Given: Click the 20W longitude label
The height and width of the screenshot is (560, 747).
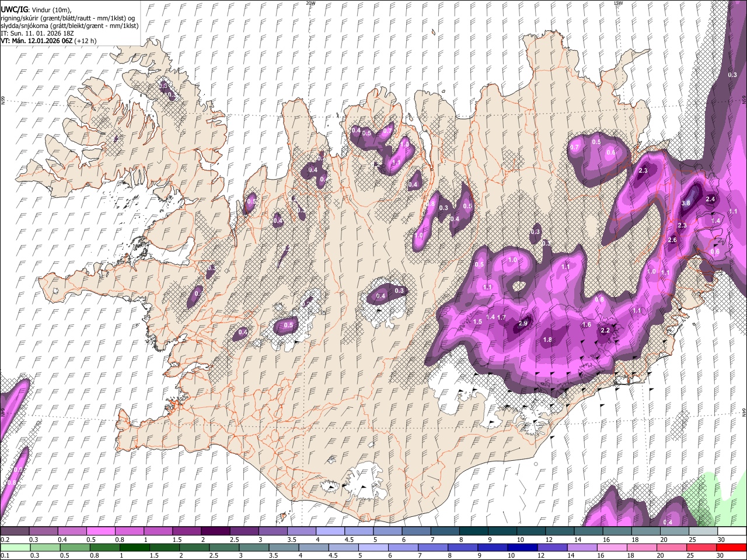Looking at the screenshot, I should click(310, 2).
